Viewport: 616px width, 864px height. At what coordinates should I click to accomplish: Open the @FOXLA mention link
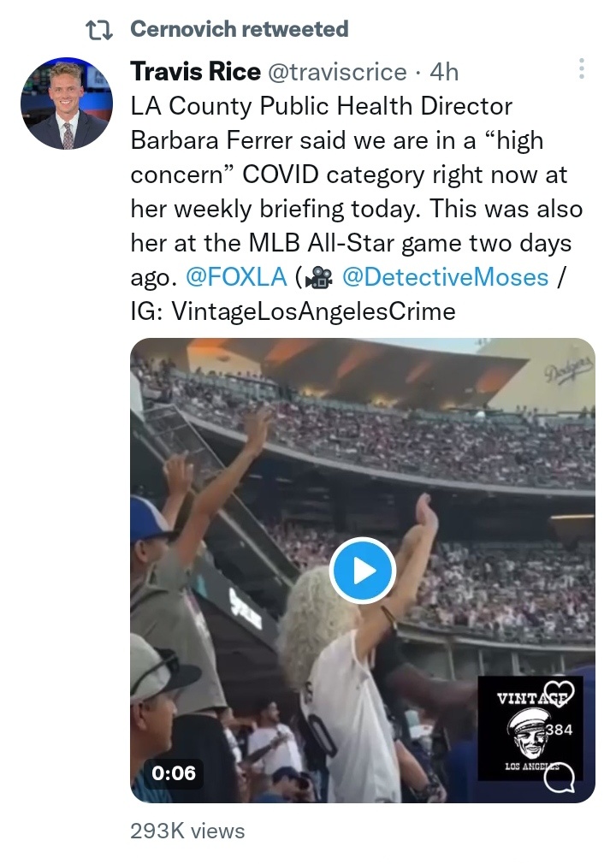(236, 276)
